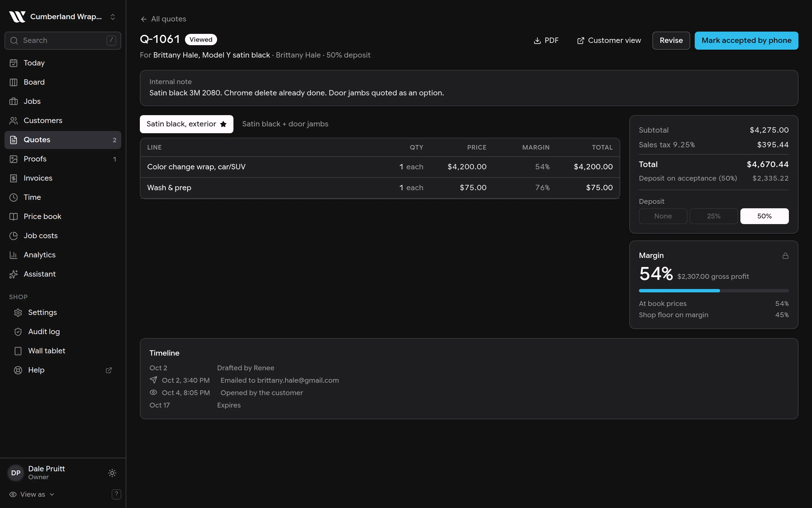
Task: Select the 50% deposit option
Action: coord(764,216)
